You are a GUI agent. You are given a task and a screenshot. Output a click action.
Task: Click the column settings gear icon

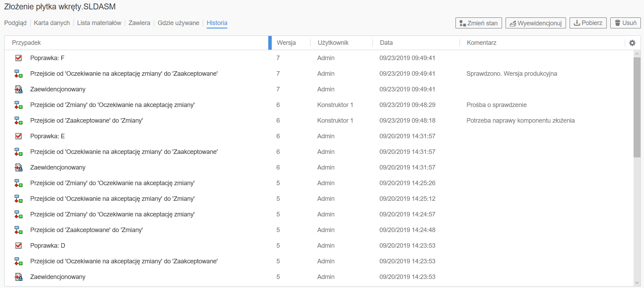coord(632,43)
